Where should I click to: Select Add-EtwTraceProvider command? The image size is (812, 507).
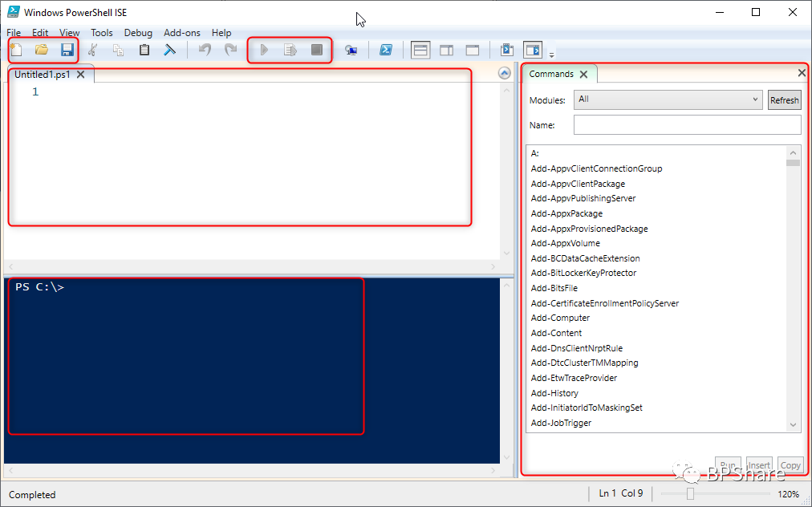click(574, 378)
